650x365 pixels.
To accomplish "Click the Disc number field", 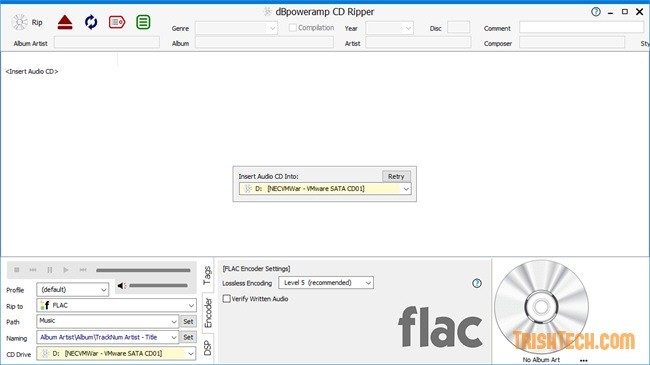I will [458, 28].
